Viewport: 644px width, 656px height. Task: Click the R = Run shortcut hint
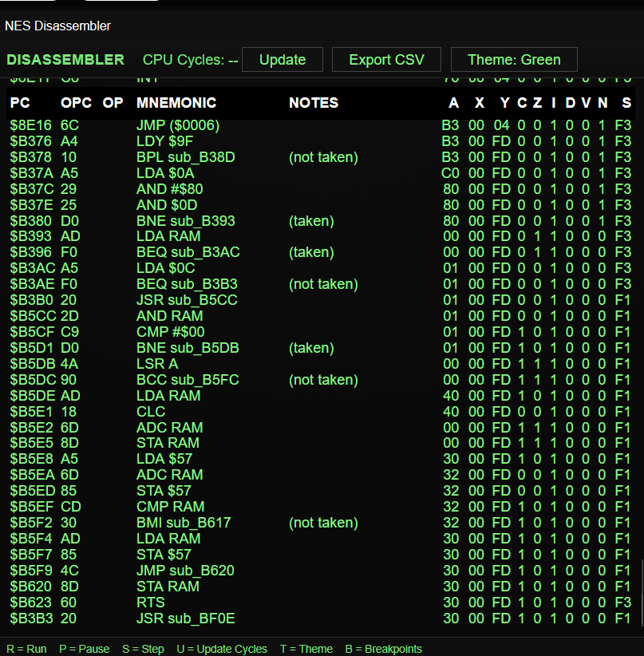click(x=27, y=649)
